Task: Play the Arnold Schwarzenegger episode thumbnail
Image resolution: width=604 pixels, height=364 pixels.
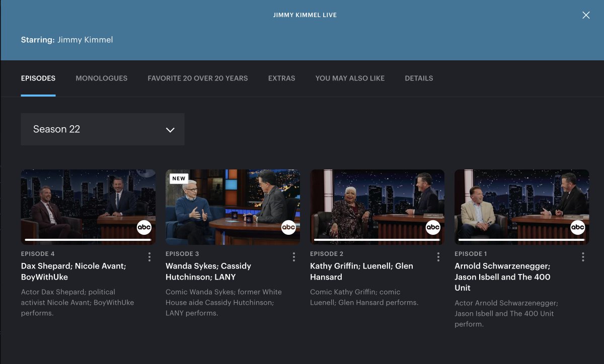Action: tap(521, 207)
